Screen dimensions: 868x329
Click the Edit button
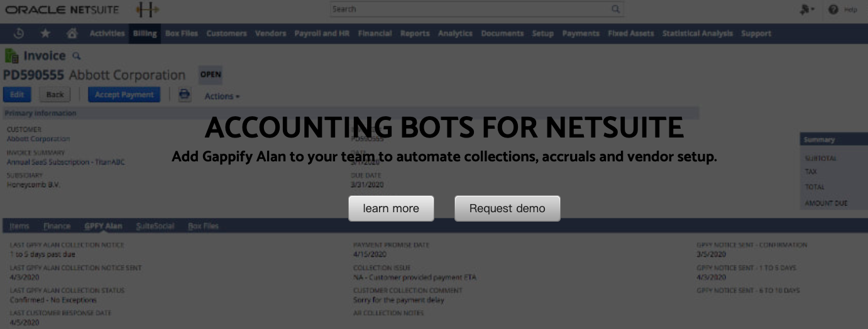click(17, 95)
